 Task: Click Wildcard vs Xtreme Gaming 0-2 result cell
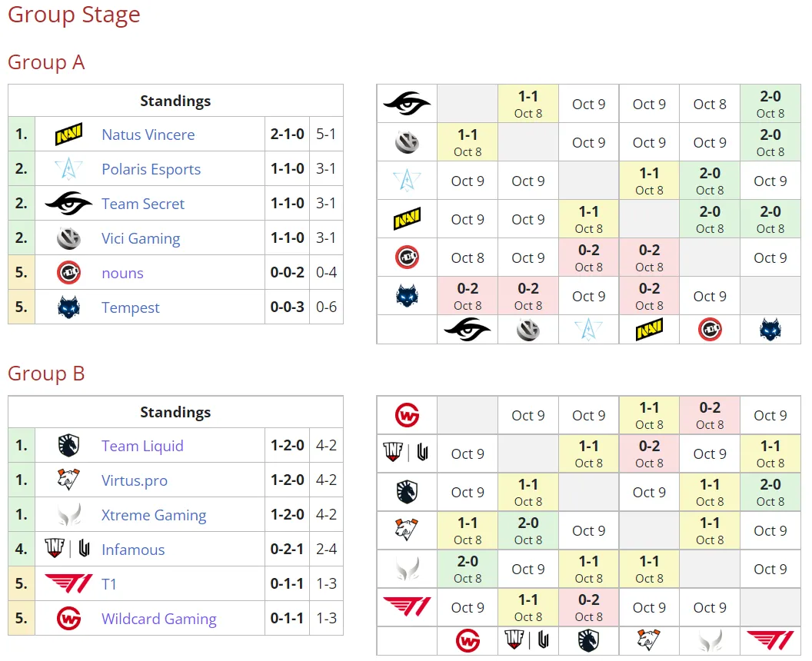point(710,416)
